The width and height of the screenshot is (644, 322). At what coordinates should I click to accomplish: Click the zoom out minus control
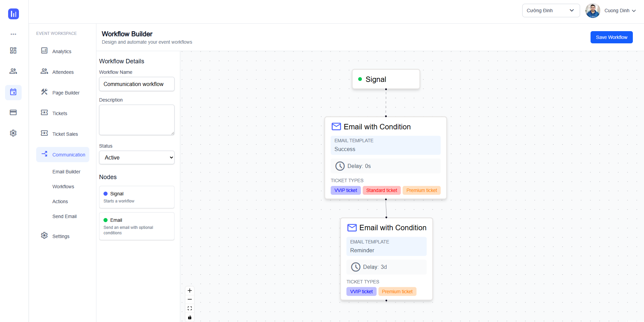(x=190, y=299)
